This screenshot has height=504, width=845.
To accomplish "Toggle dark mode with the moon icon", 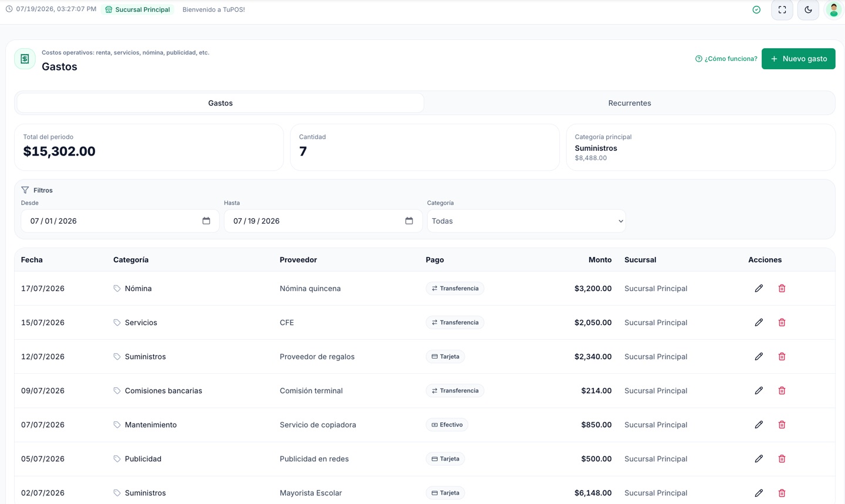I will (808, 9).
